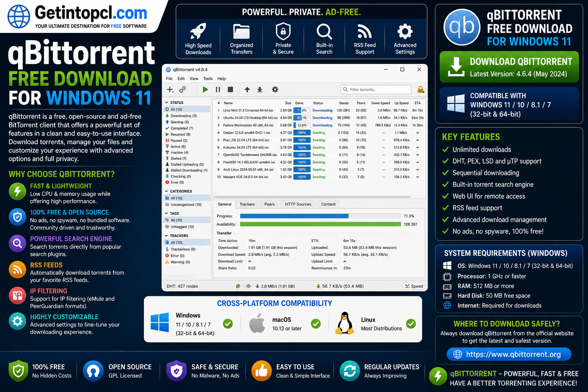
Task: Select Inactive (4) status filter
Action: pos(187,152)
